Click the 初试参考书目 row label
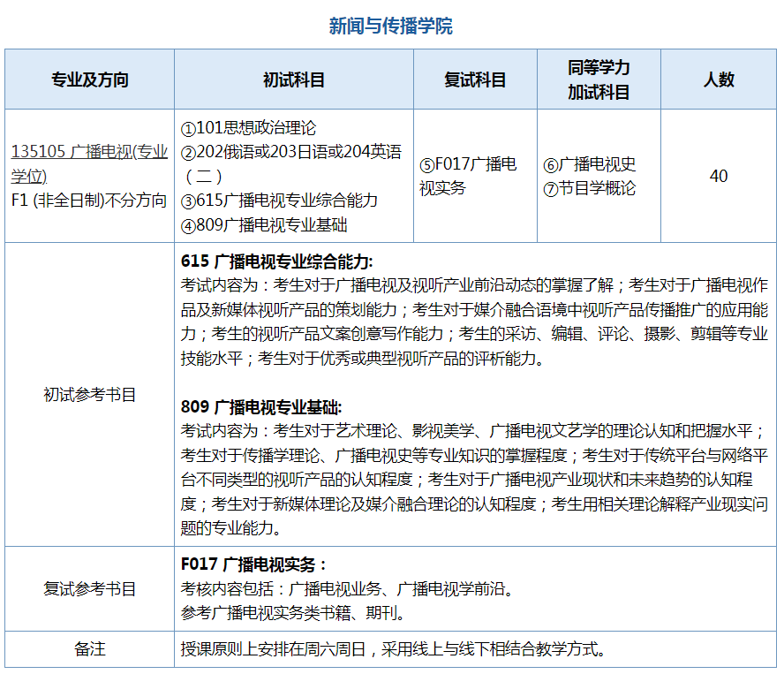This screenshot has height=674, width=784. click(x=90, y=395)
